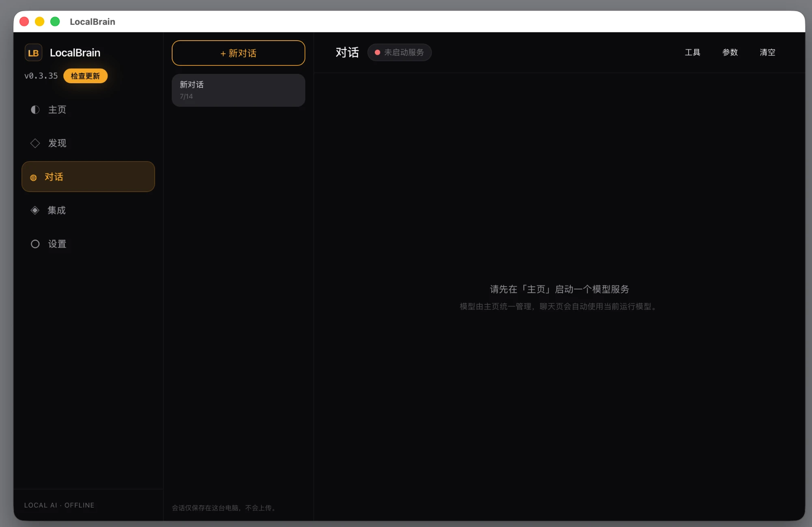Click the LOCAL AI · OFFLINE footer label

click(x=59, y=505)
